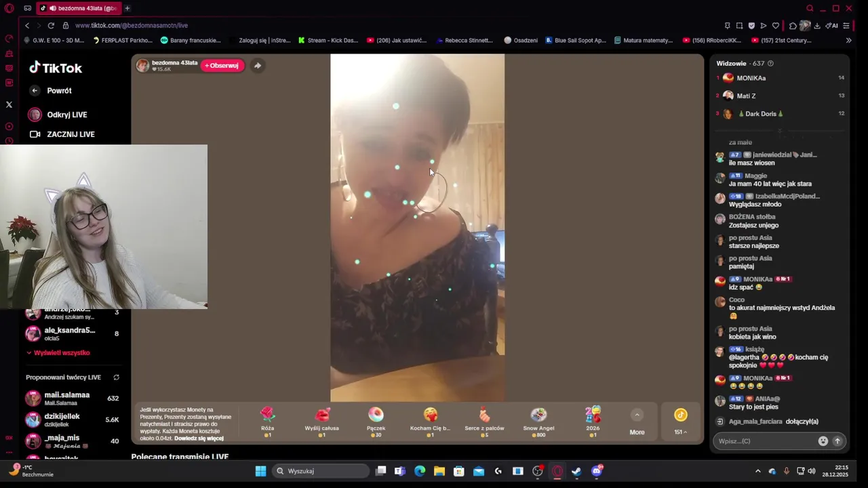The width and height of the screenshot is (868, 488).
Task: Open the coin balance 151 menu
Action: tap(680, 421)
